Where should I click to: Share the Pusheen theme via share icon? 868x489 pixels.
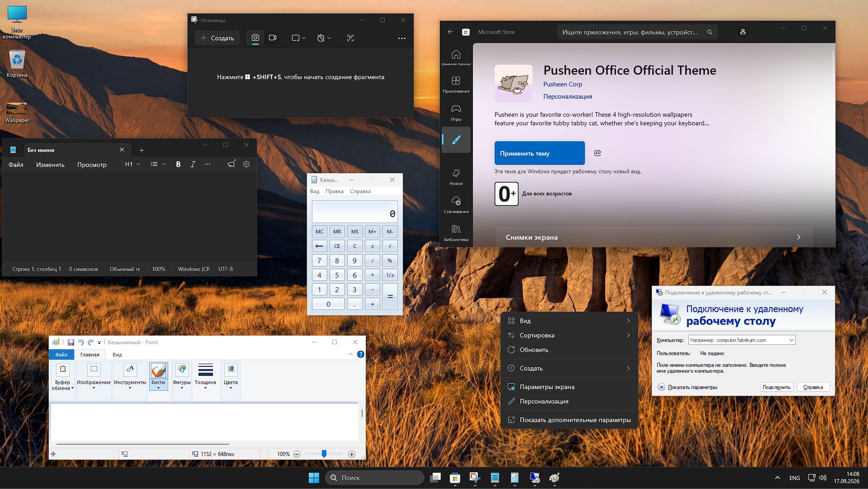pos(598,153)
